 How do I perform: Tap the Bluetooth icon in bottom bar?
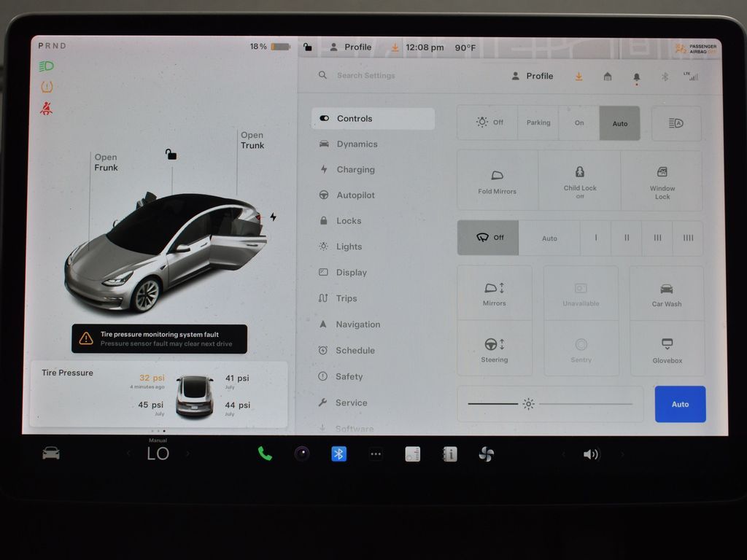point(338,454)
